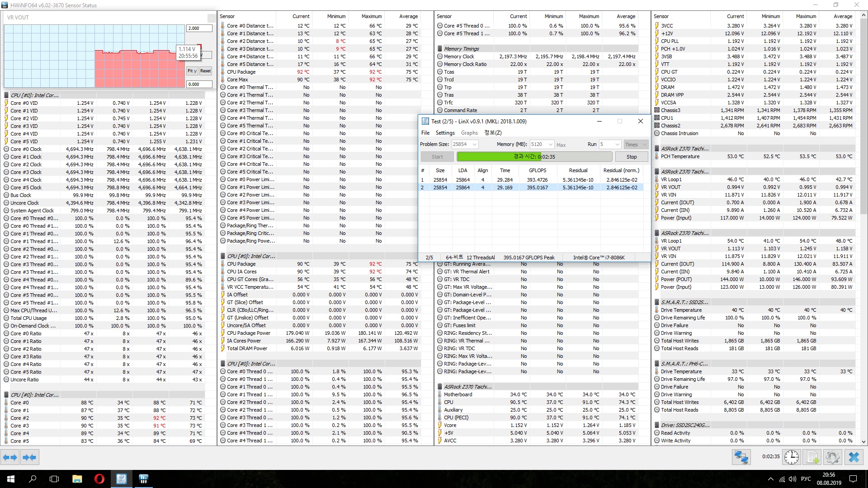This screenshot has height=488, width=868.
Task: Open the sensor settings gear icon
Action: coord(832,457)
